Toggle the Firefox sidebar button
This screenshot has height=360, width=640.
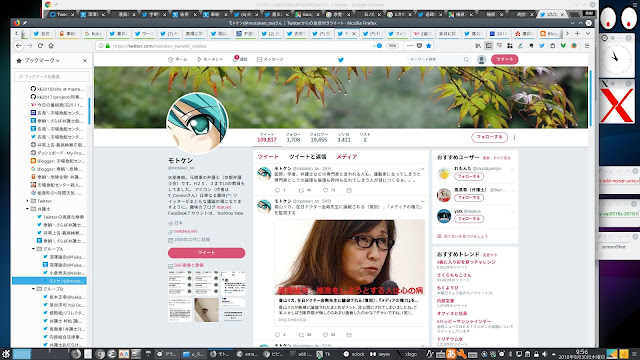[x=489, y=46]
